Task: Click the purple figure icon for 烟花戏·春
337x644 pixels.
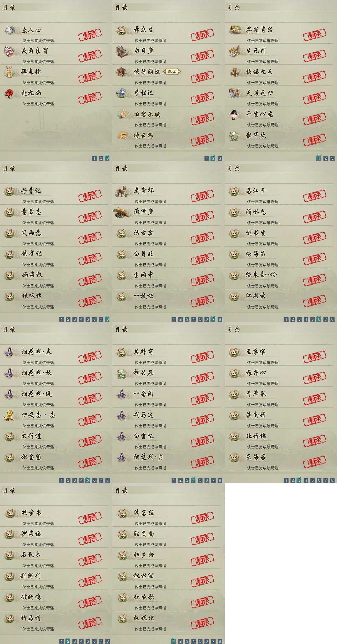Action: tap(10, 352)
